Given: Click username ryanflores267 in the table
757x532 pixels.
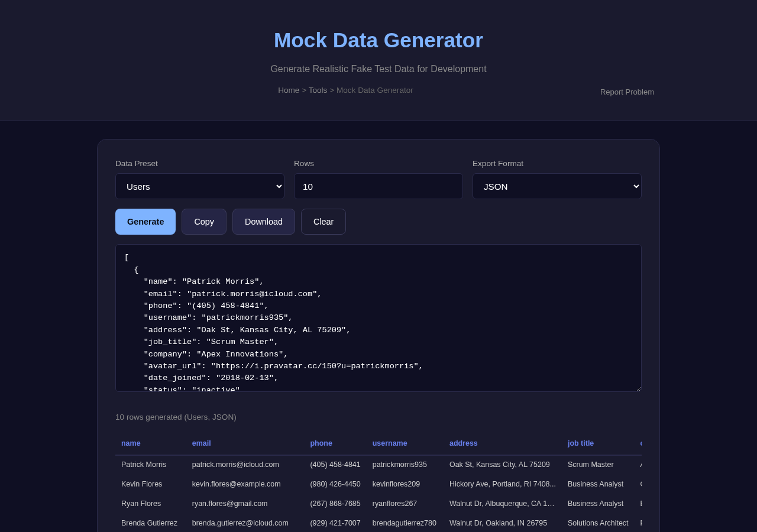Looking at the screenshot, I should point(395,504).
